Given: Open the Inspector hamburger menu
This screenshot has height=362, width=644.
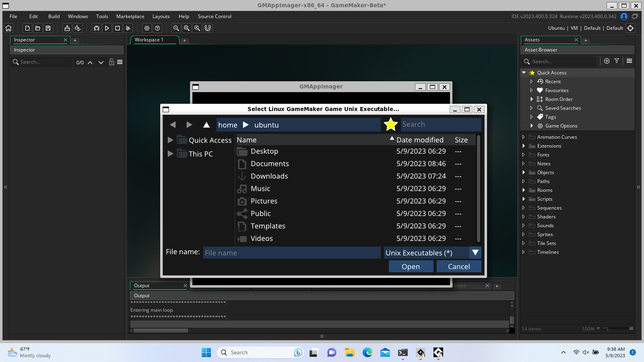Looking at the screenshot, I should coord(120,62).
